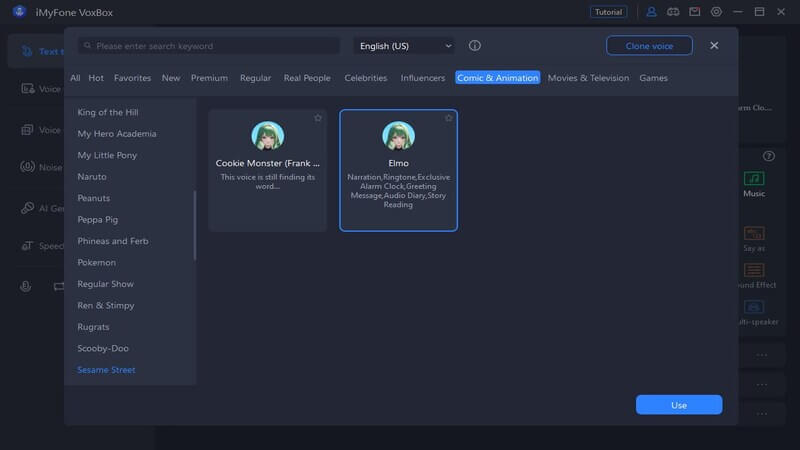Switch to the Real People tab
Image resolution: width=800 pixels, height=450 pixels.
[x=307, y=78]
